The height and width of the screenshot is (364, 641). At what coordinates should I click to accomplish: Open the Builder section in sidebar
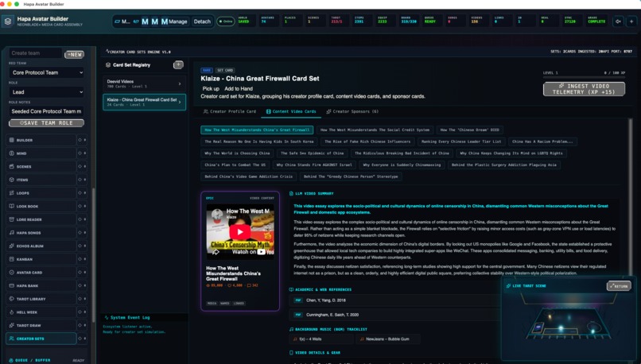(x=41, y=140)
